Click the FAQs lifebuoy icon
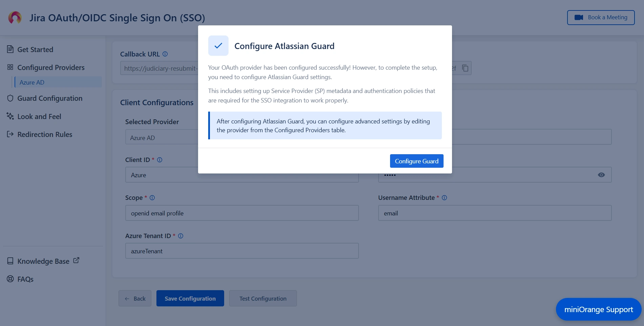Screen dimensions: 644x326 tap(10, 279)
